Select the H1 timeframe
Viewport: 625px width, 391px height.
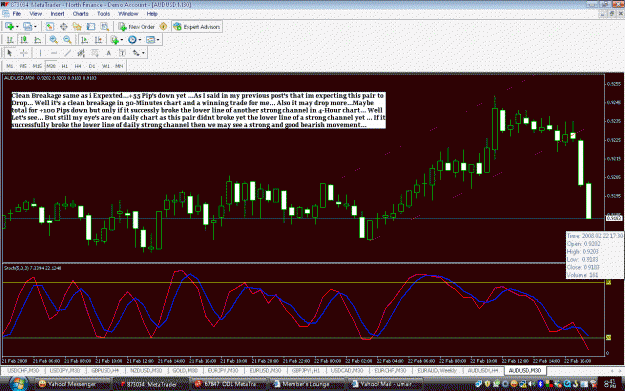(x=65, y=66)
